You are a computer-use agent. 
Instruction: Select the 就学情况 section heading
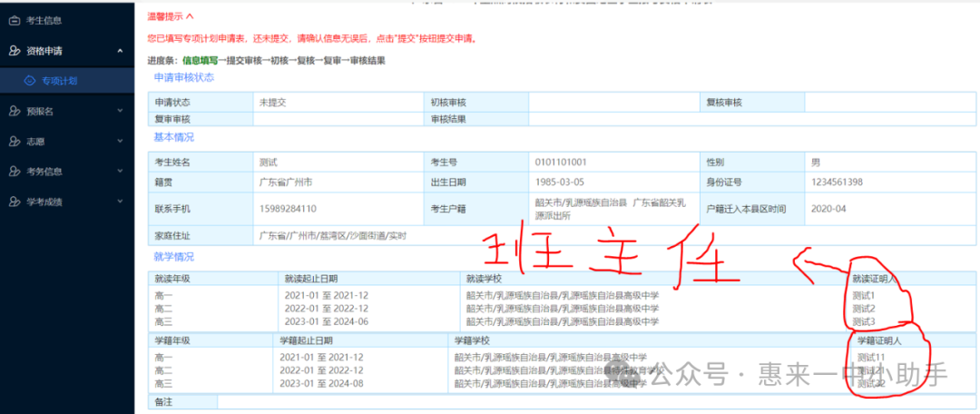pyautogui.click(x=173, y=256)
